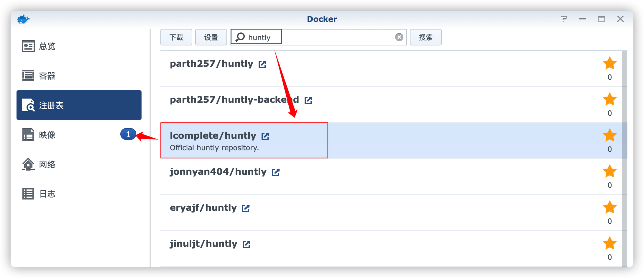View the 映像 images section
644x278 pixels.
[x=47, y=135]
